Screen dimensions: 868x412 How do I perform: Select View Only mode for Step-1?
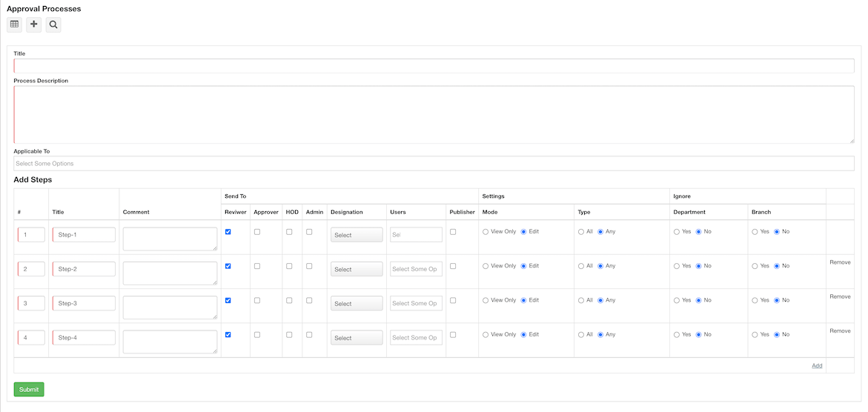(486, 232)
